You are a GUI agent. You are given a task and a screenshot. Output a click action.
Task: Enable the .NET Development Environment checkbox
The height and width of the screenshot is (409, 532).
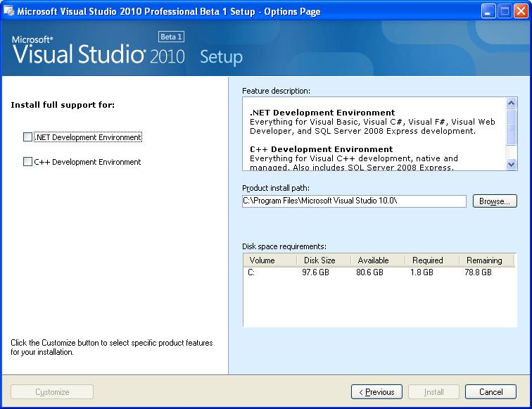click(28, 137)
